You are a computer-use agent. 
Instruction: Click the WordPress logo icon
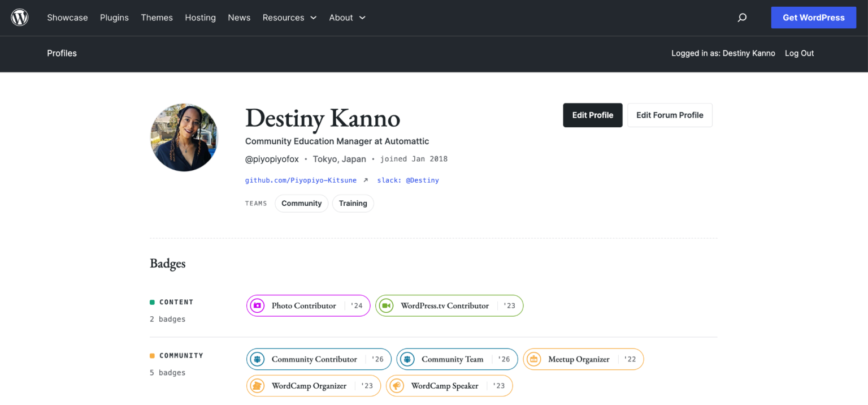(x=20, y=18)
